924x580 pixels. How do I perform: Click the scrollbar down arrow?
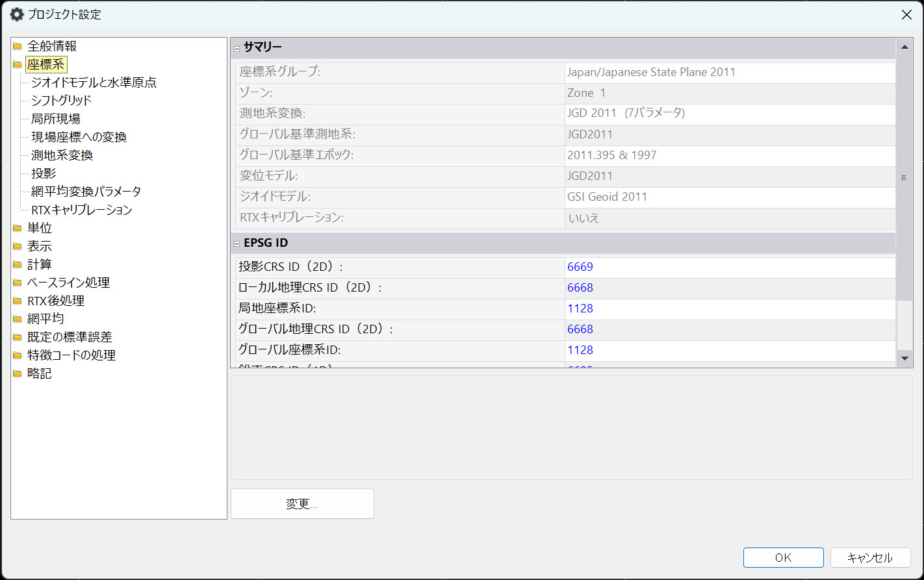(x=905, y=358)
